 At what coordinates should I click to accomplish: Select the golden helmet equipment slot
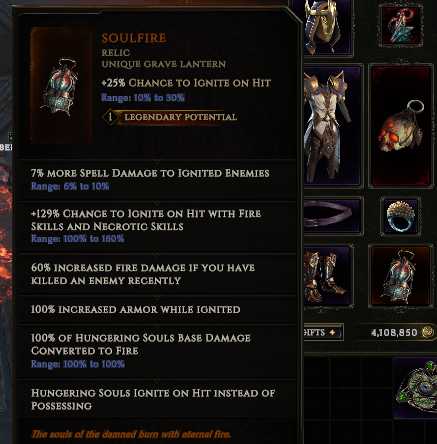(x=328, y=28)
